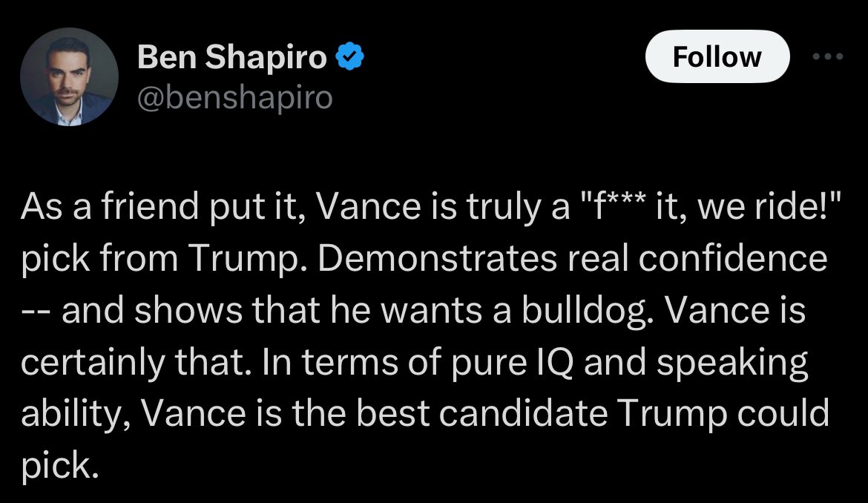Click the double dash starting the third line
868x503 pixels.
(36, 310)
